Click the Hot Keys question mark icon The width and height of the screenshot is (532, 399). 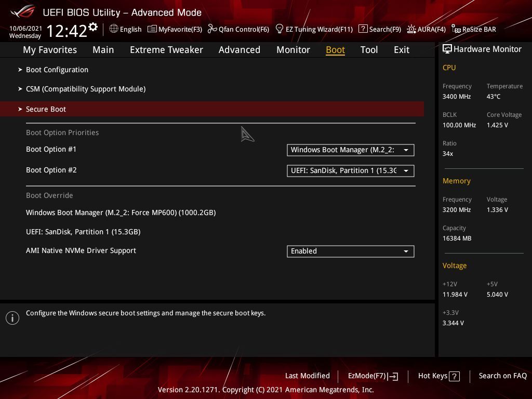click(454, 376)
